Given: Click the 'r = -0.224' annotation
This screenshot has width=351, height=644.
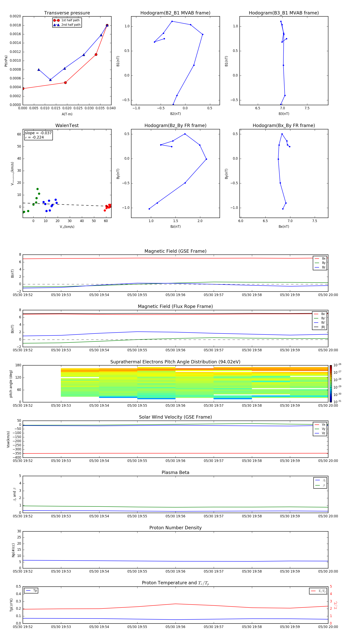Looking at the screenshot, I should pos(35,137).
